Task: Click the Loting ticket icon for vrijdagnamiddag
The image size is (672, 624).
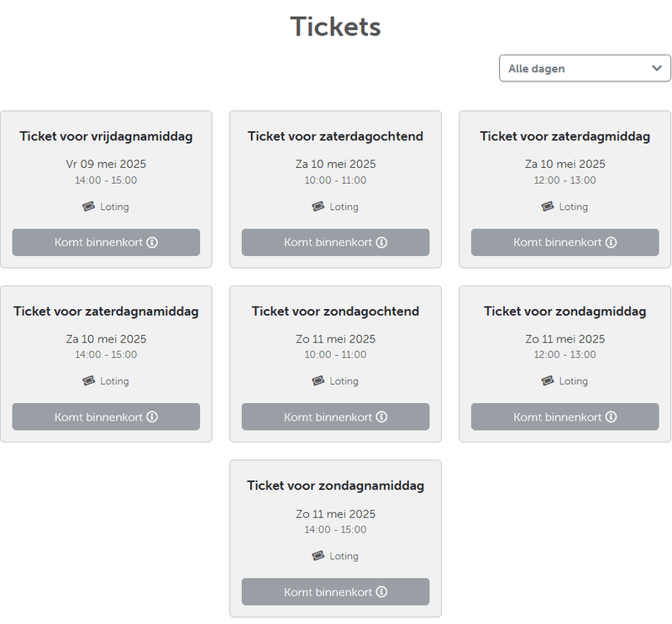Action: coord(88,207)
